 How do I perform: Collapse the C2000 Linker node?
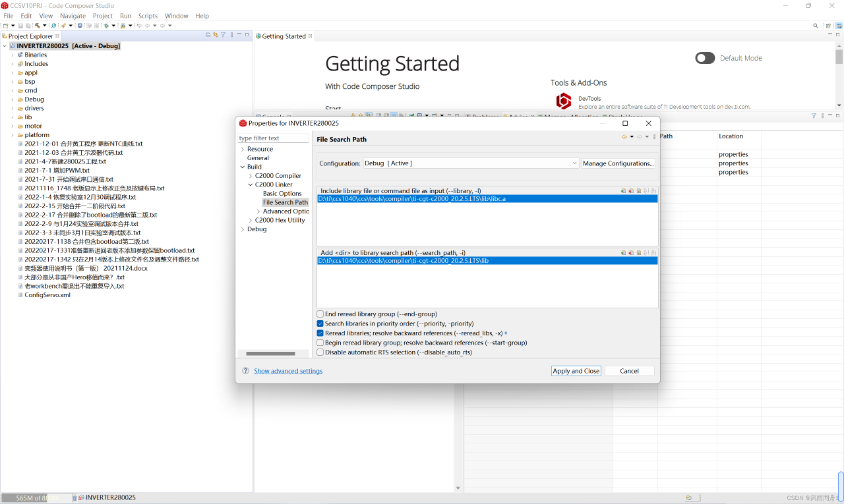tap(251, 184)
